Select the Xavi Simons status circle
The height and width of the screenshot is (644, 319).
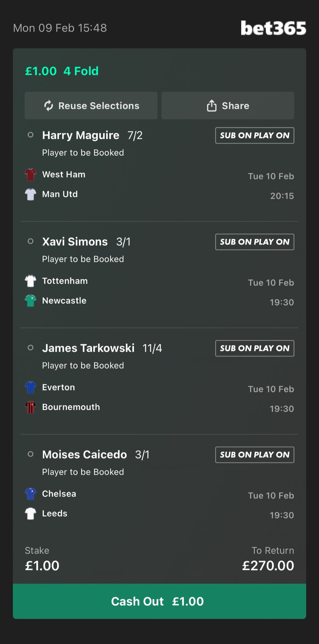pos(31,241)
